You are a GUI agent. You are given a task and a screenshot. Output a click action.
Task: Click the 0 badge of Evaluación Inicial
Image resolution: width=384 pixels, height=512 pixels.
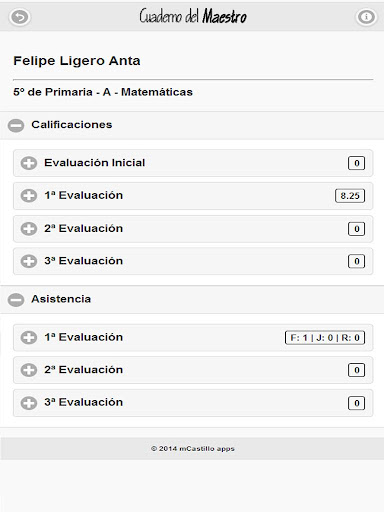tap(356, 163)
